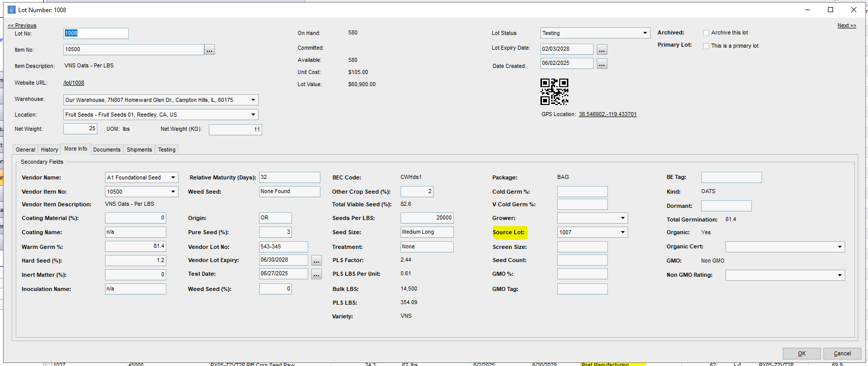Open the Test Date picker button

pyautogui.click(x=316, y=274)
